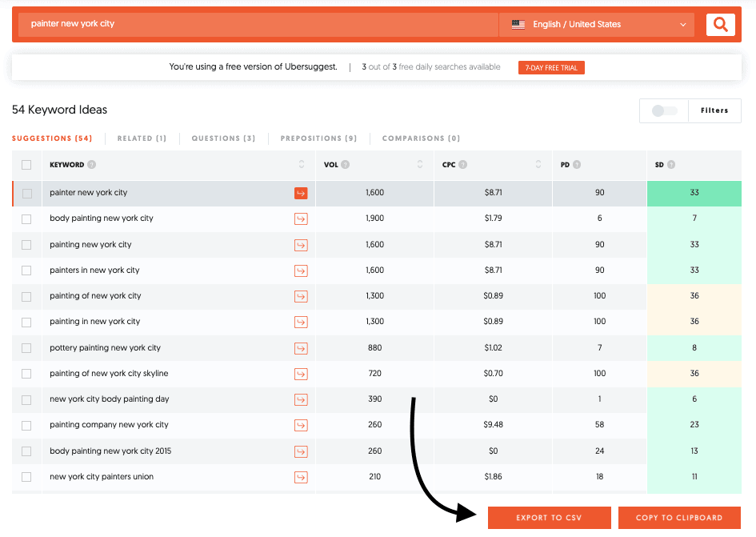This screenshot has height=537, width=756.
Task: Check the box for new york city body painting day
Action: pos(26,400)
